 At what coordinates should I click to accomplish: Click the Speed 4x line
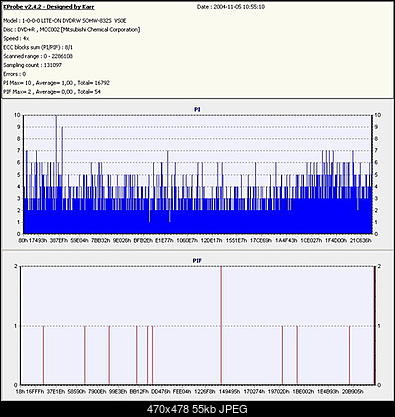16,38
